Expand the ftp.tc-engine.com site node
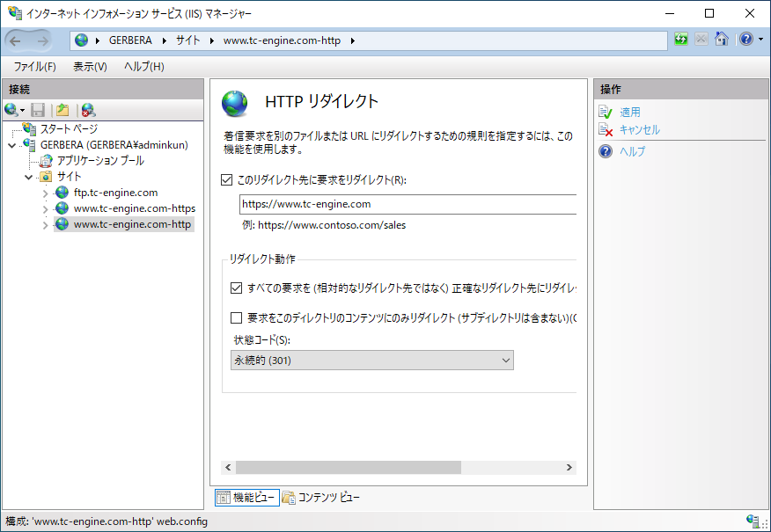771x532 pixels. (45, 193)
